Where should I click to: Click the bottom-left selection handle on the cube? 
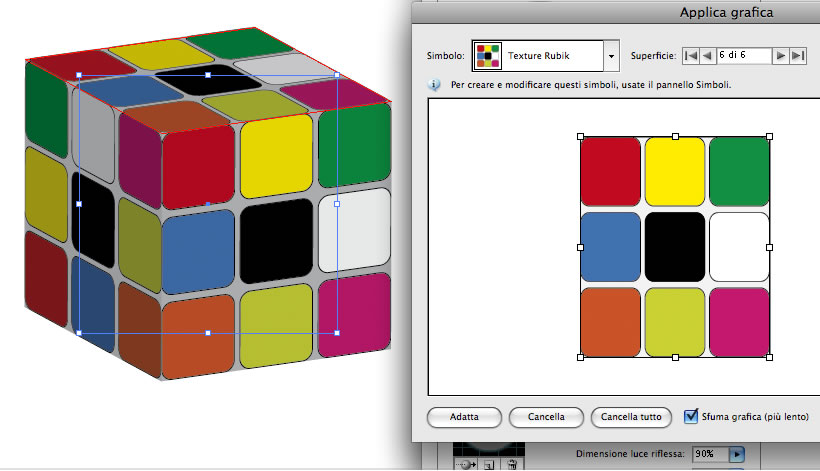pos(79,333)
